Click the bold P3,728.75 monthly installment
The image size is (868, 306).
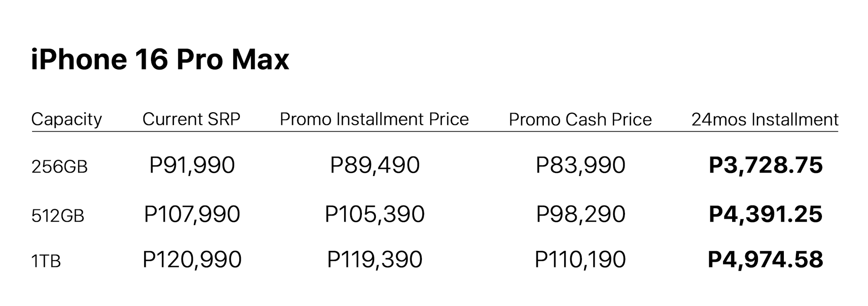click(766, 165)
